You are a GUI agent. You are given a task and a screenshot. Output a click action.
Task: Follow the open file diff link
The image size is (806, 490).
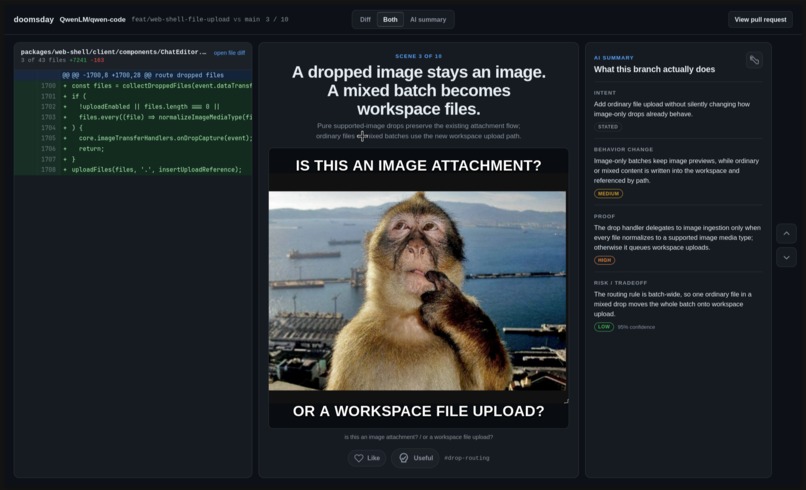(x=229, y=53)
